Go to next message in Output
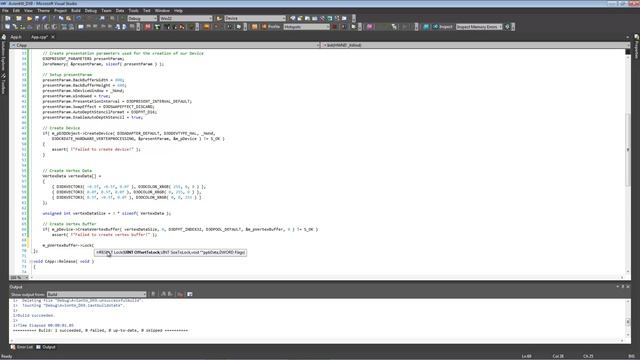This screenshot has height=360, width=640. 171,294
